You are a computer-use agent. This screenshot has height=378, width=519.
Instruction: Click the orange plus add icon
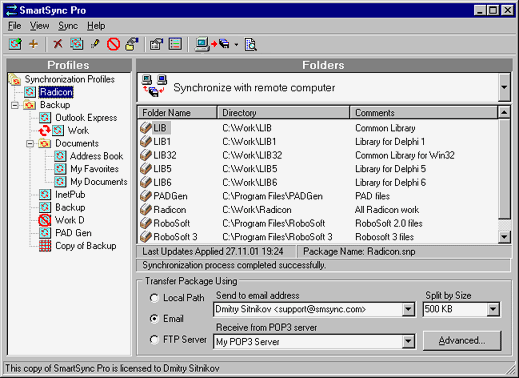[x=33, y=44]
